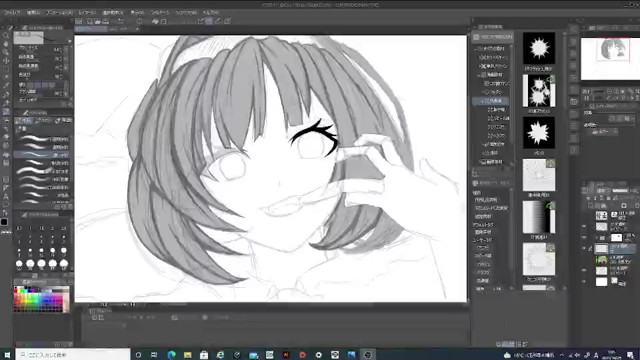
Task: Select the highlighted material folder in tree
Action: coord(492,101)
